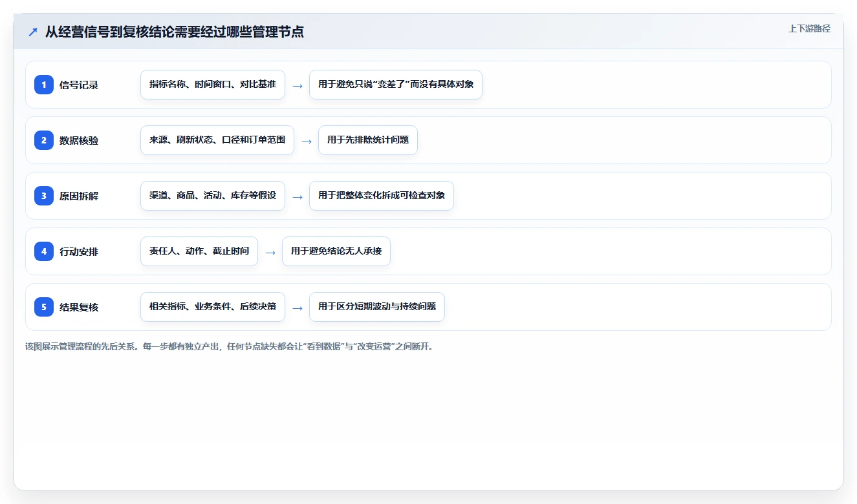This screenshot has width=857, height=504.
Task: Click the arrow in the 结果复核 row
Action: [298, 308]
